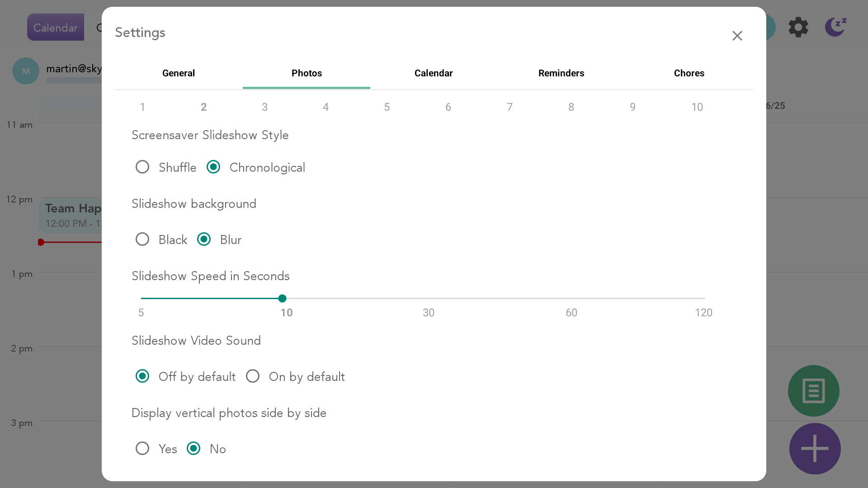Screen dimensions: 868x488
Task: Pick value 5 on the top number scale
Action: pos(387,107)
